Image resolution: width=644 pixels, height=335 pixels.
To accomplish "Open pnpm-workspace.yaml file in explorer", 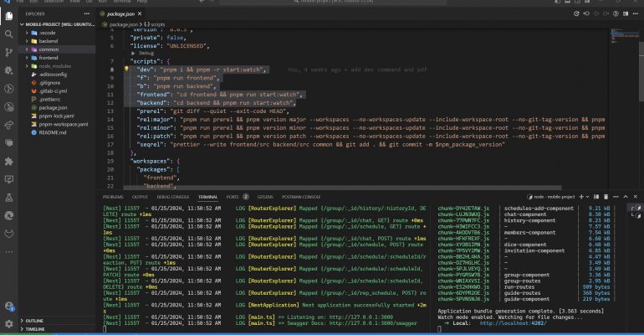I will point(64,124).
